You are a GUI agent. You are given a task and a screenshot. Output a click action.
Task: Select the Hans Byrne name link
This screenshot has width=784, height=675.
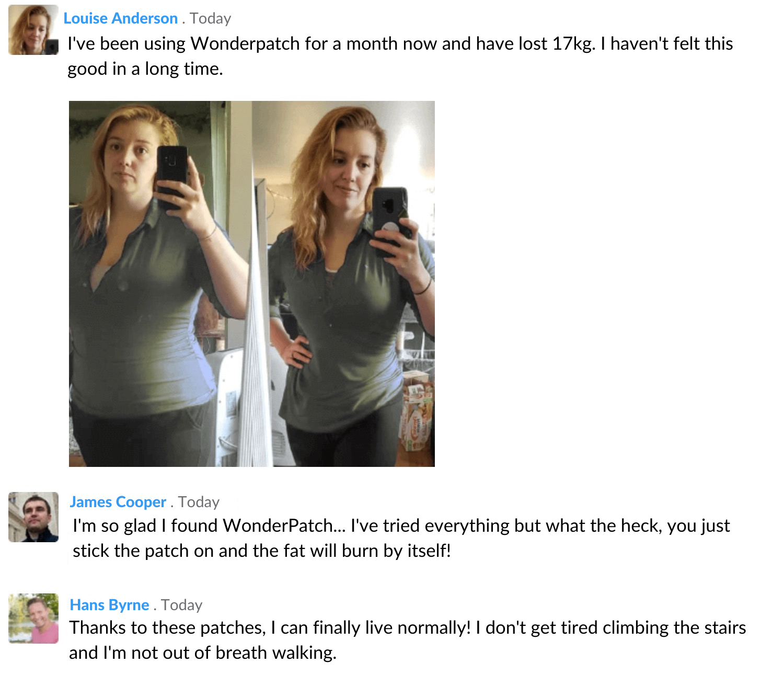110,605
